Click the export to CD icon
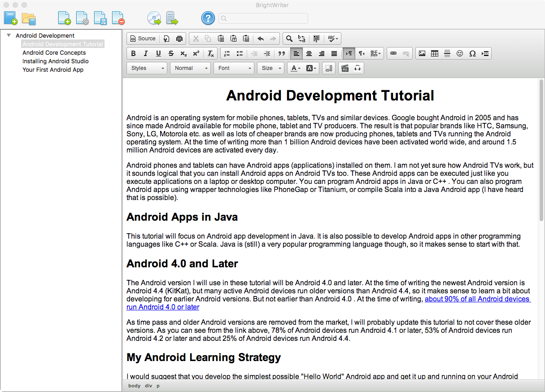The image size is (545, 392). (154, 18)
